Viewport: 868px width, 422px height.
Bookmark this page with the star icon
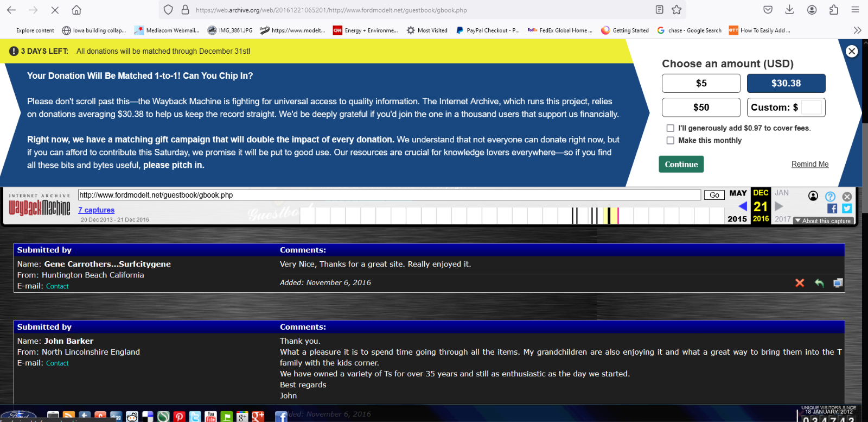[x=676, y=10]
